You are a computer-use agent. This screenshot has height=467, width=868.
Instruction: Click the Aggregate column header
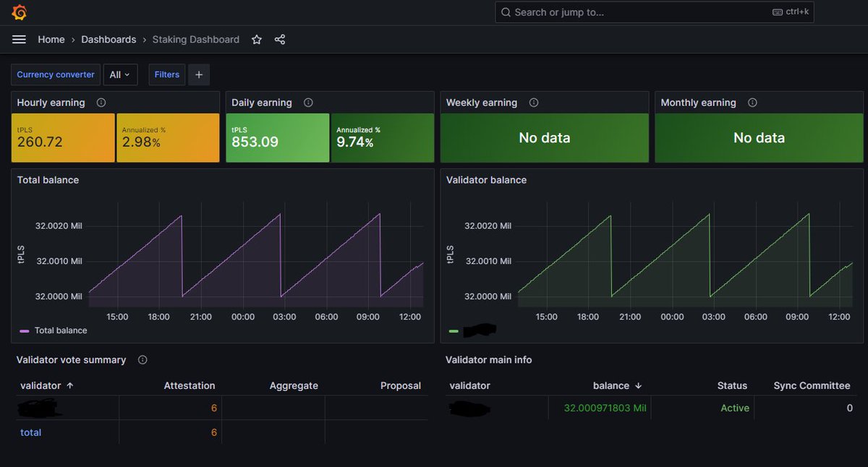(x=294, y=386)
